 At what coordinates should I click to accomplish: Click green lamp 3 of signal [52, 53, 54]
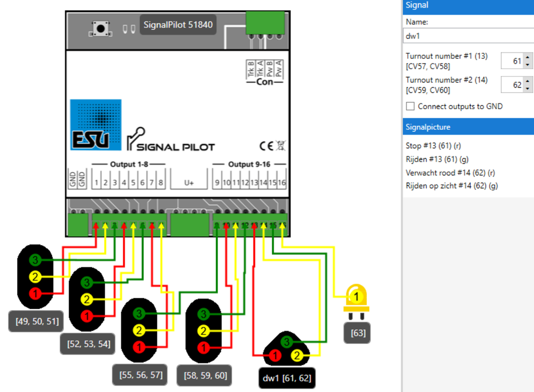[x=87, y=282]
